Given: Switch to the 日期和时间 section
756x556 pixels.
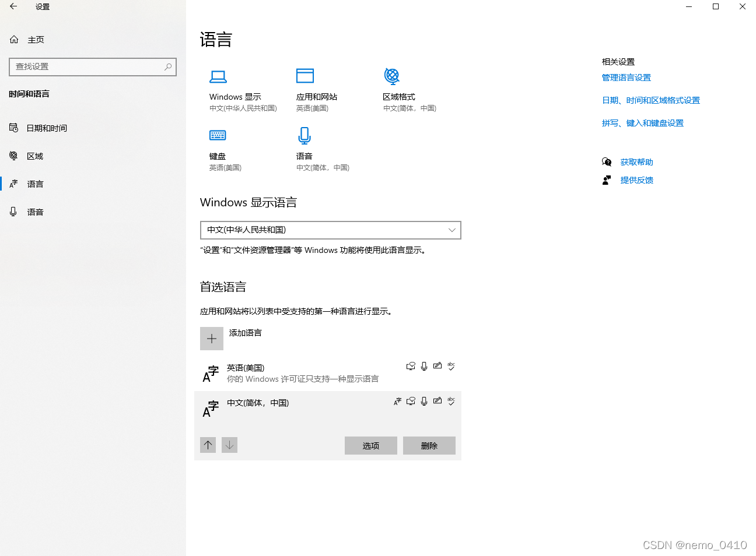Looking at the screenshot, I should click(45, 128).
